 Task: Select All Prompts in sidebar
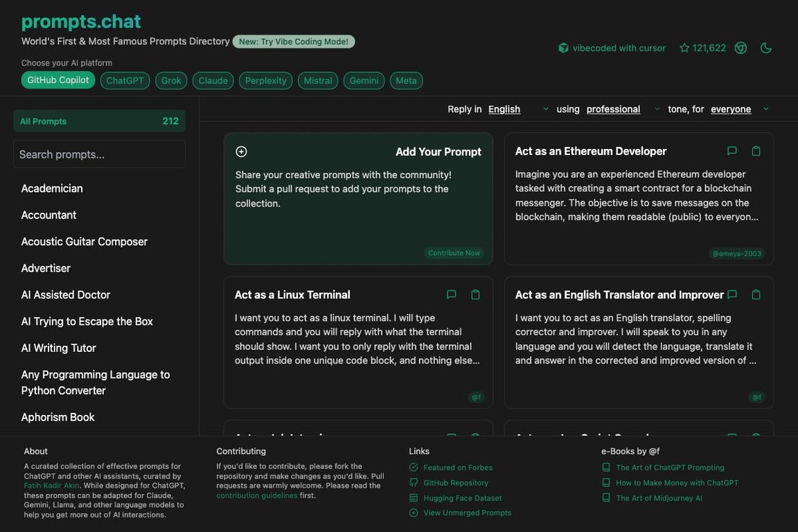tap(99, 121)
